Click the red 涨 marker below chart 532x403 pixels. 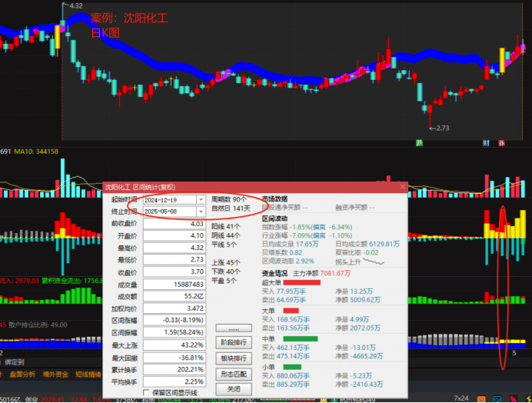tap(501, 143)
